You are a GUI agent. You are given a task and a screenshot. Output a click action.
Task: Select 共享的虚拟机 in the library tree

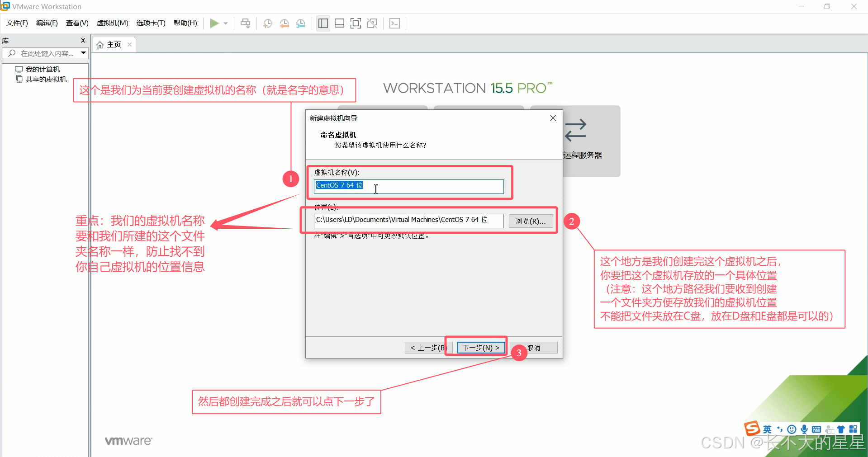46,79
